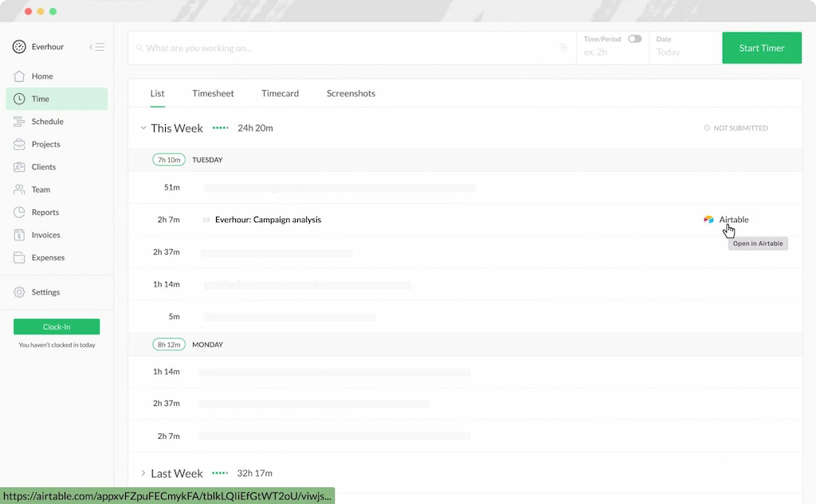Screen dimensions: 816x504
Task: Click the task description input field
Action: (x=351, y=48)
